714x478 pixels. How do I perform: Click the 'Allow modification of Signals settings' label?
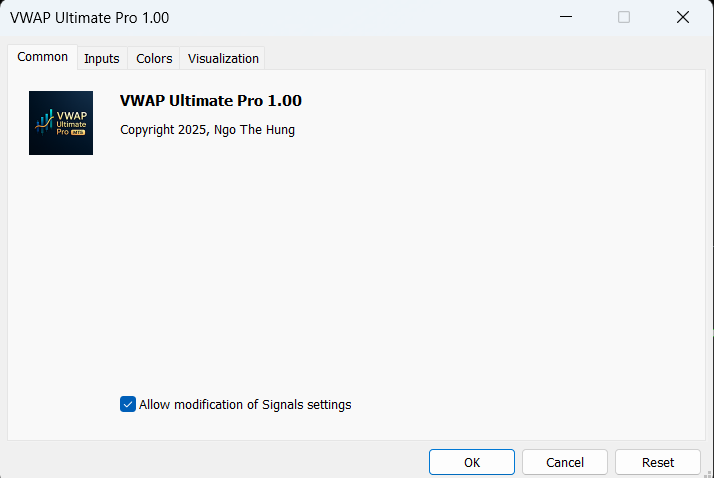tap(245, 405)
